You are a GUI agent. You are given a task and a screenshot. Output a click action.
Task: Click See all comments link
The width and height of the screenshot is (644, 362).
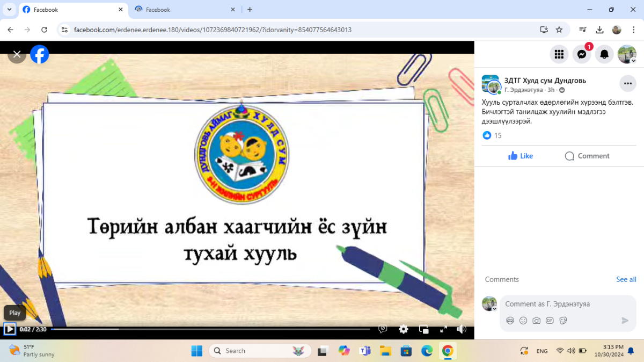pos(626,279)
